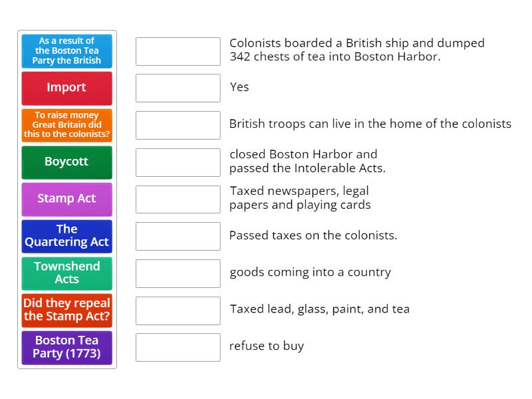This screenshot has height=399, width=532.
Task: Click the answer box beside 'Yes'
Action: click(x=178, y=88)
